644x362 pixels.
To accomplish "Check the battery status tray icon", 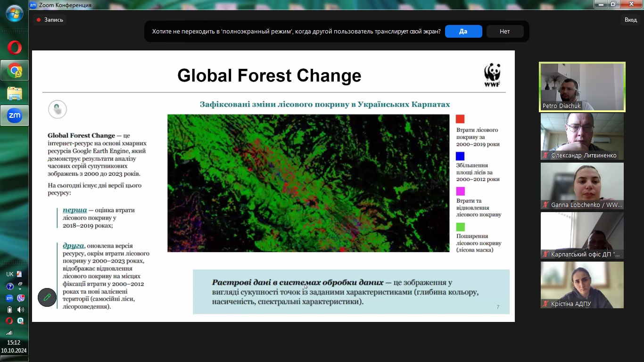I will click(x=9, y=310).
